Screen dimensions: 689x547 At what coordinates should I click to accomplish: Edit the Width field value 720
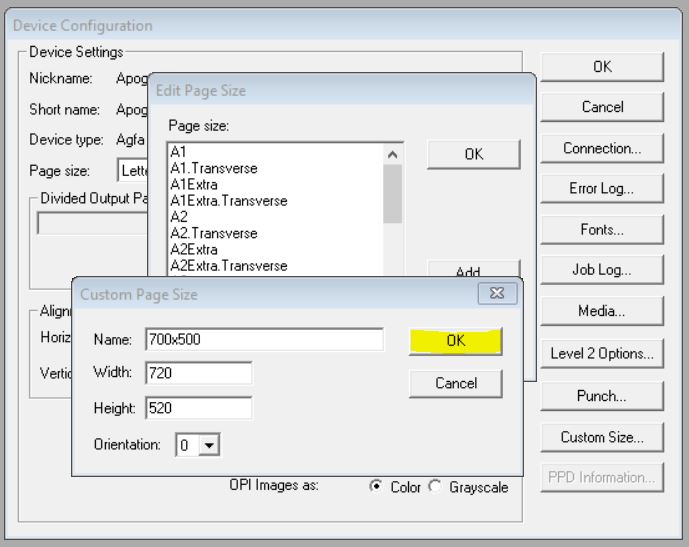tap(199, 373)
